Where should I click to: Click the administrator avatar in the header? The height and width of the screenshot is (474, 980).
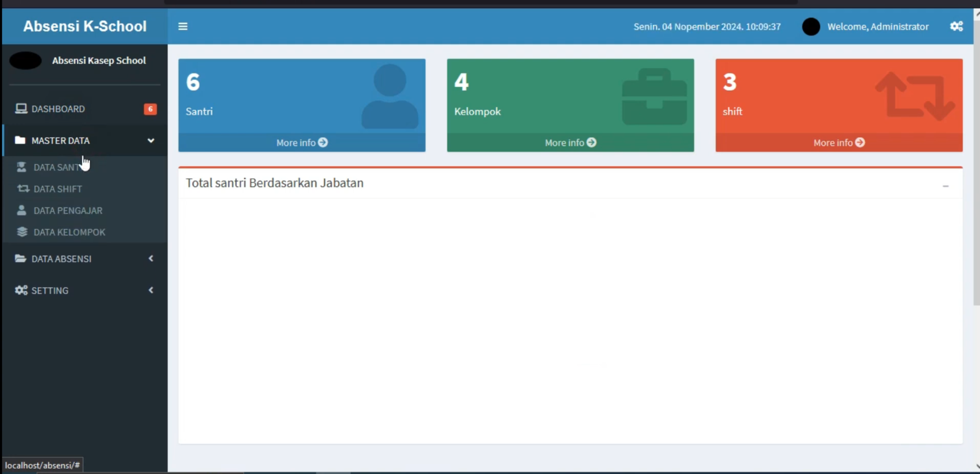tap(811, 27)
